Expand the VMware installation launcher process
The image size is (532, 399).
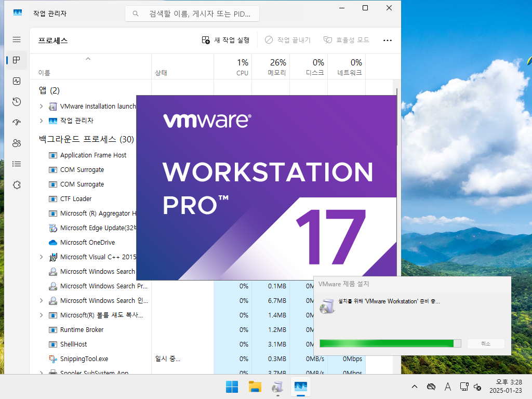coord(42,106)
